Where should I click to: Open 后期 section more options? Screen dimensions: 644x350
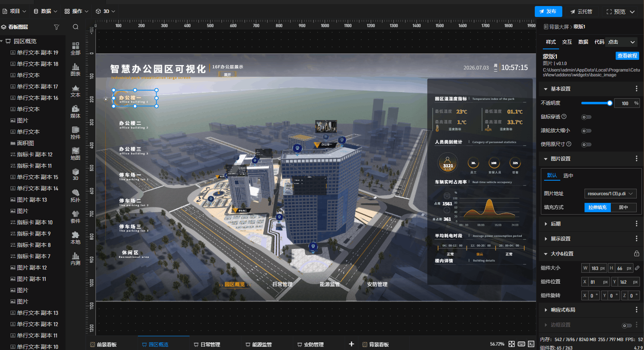636,223
